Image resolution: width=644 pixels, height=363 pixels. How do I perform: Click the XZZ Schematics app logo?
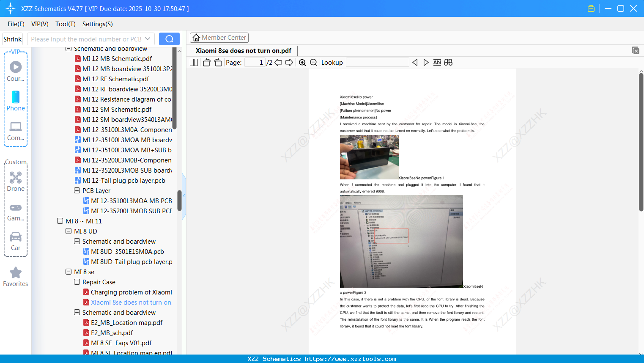coord(11,8)
